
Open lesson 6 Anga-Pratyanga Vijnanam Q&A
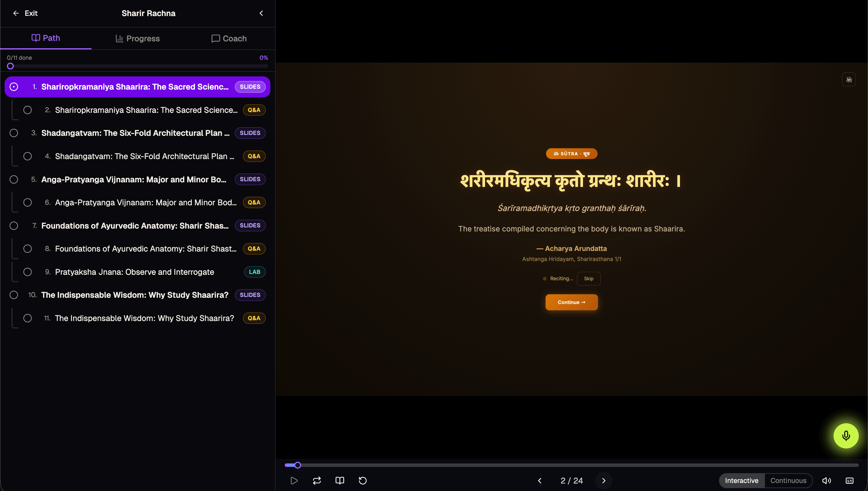point(144,202)
